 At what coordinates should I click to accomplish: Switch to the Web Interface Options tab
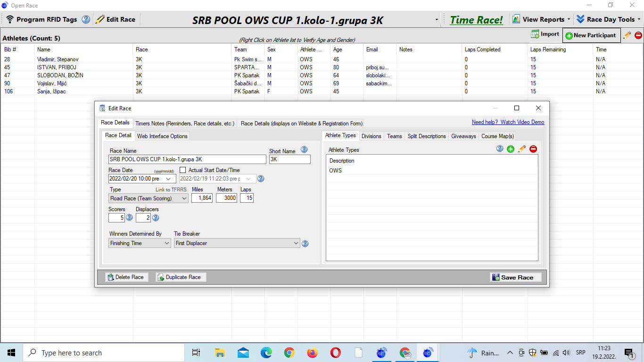[162, 136]
